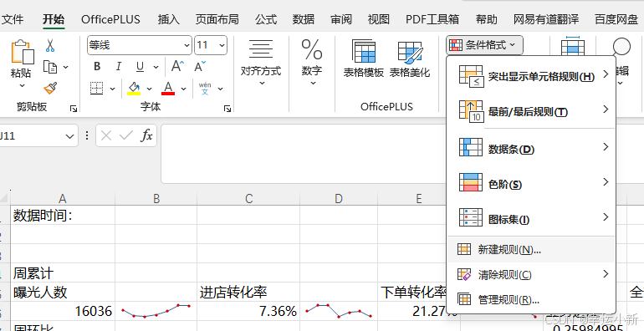Switch to 帮助 tab
Viewport: 644px width, 331px height.
[x=486, y=19]
